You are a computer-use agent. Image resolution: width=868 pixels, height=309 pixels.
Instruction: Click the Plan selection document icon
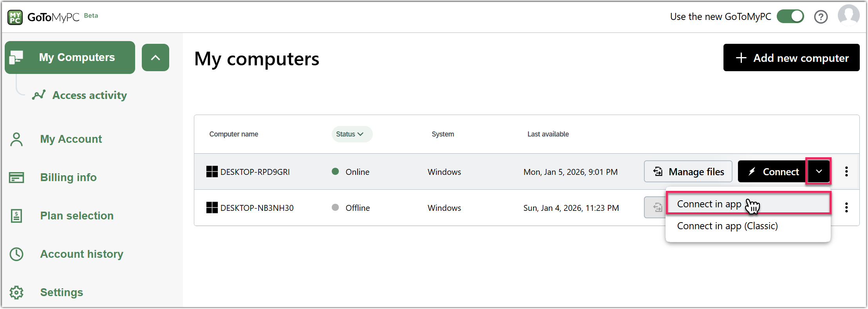point(16,216)
